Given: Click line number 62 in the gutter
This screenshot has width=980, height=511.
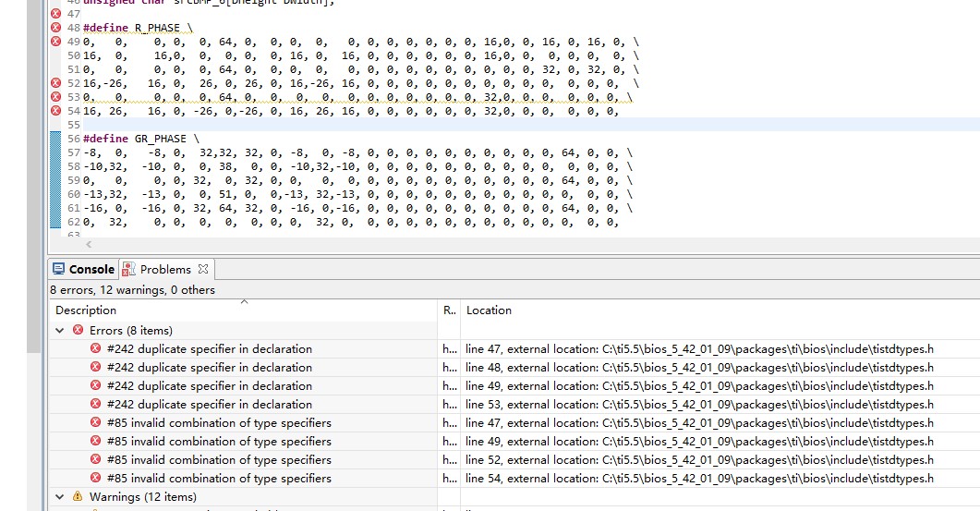Looking at the screenshot, I should (74, 222).
